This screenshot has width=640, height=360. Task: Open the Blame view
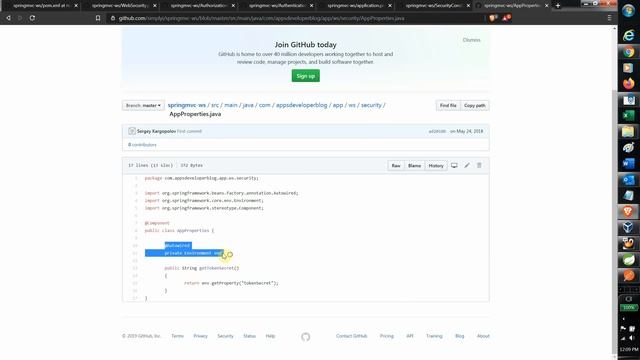pos(414,166)
